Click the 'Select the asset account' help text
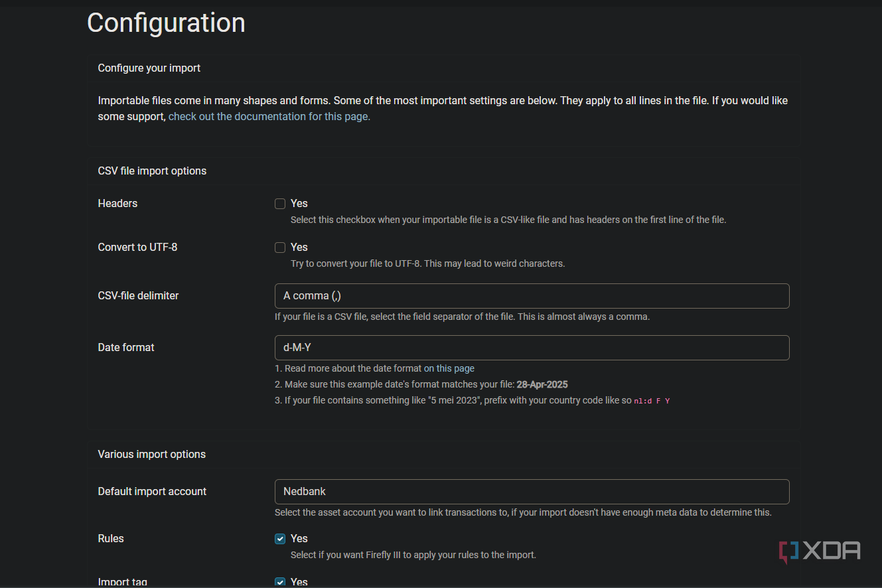 coord(523,512)
